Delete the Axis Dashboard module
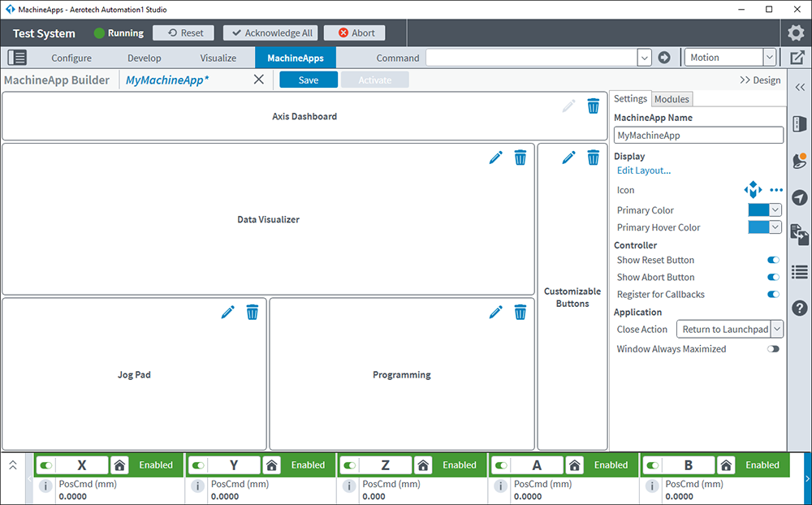The height and width of the screenshot is (505, 812). click(594, 106)
